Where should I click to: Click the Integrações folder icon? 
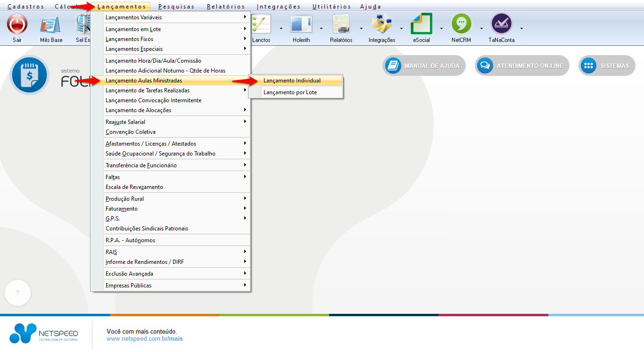coord(381,25)
